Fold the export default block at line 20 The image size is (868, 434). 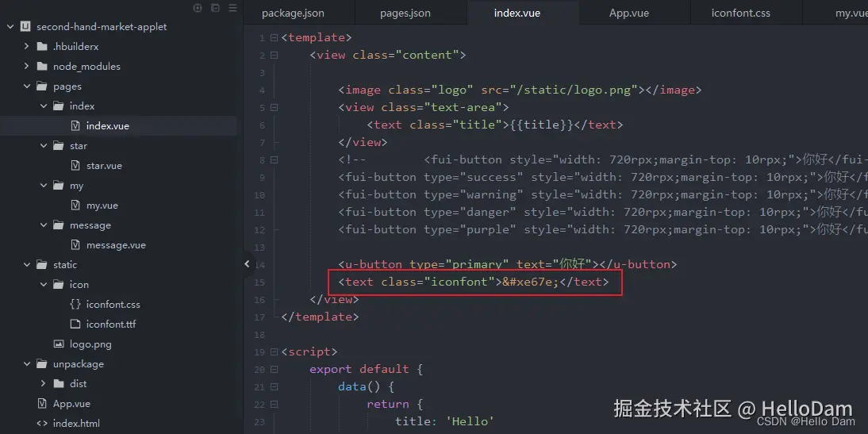point(274,369)
